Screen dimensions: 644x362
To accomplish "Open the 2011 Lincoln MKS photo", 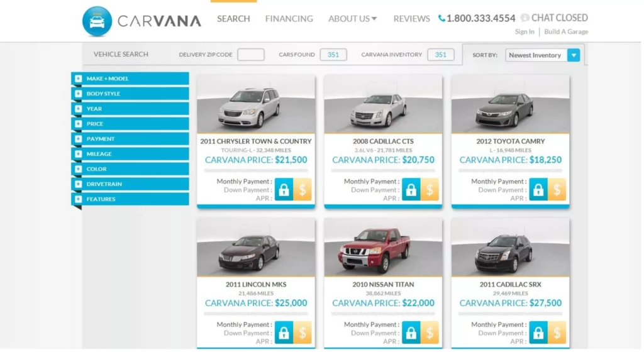I will (256, 248).
